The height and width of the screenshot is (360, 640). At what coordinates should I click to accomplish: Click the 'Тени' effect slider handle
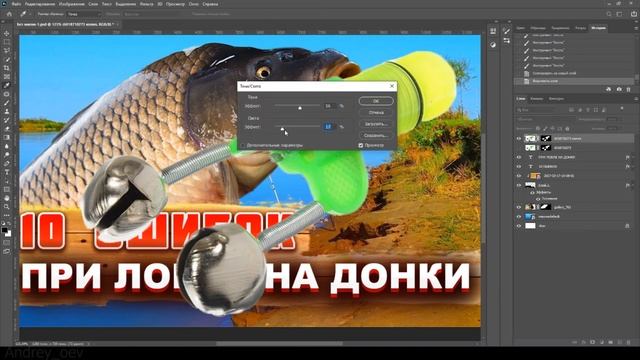[300, 107]
